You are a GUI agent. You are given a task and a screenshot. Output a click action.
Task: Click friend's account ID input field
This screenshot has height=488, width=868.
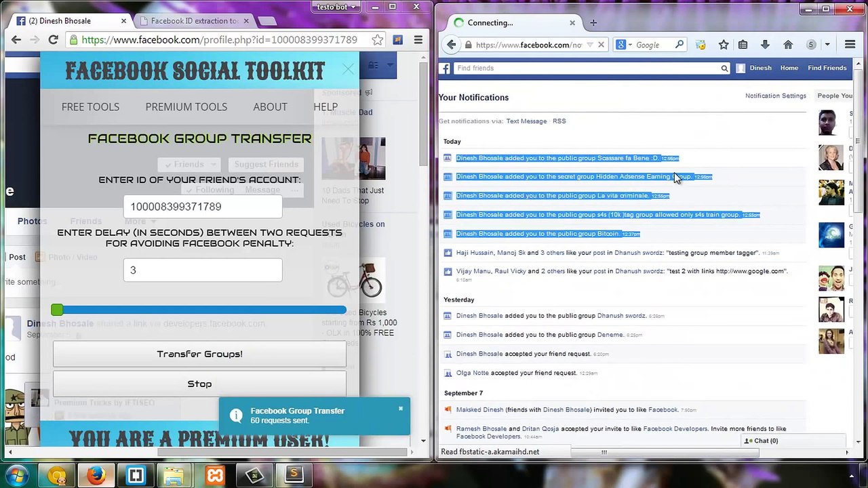[x=203, y=207]
